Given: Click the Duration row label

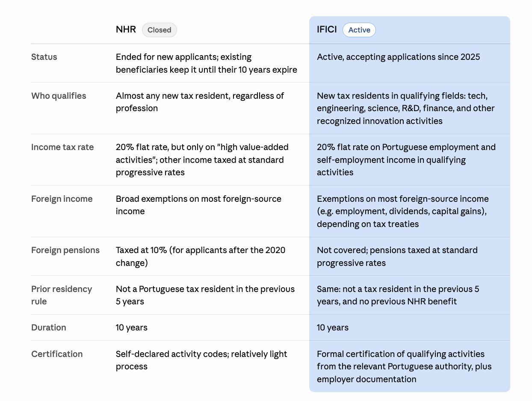Looking at the screenshot, I should coord(49,327).
